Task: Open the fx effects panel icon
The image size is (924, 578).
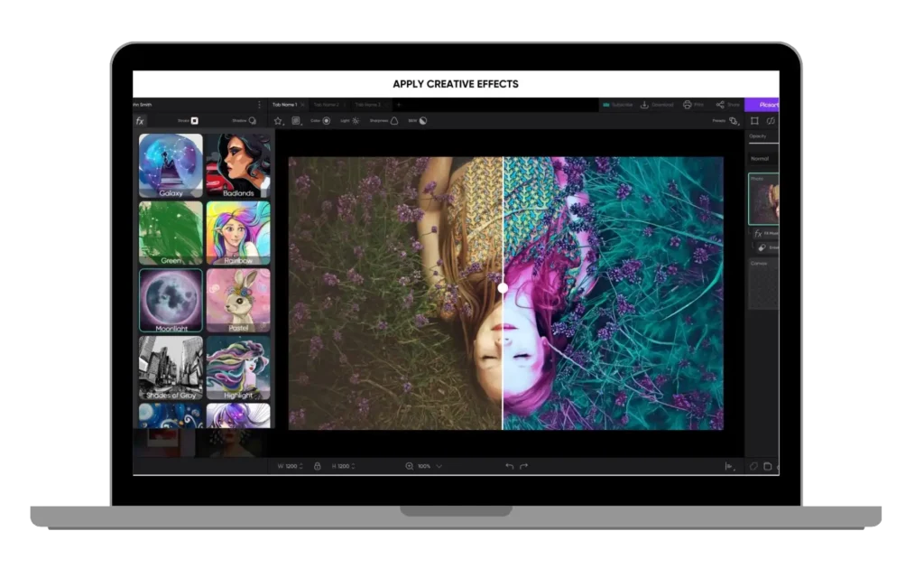Action: point(140,121)
